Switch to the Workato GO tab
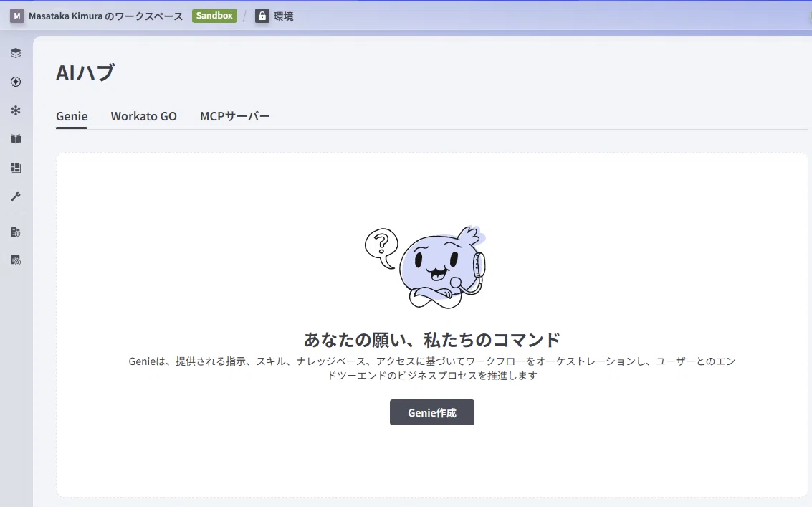Viewport: 812px width, 507px height. tap(143, 116)
